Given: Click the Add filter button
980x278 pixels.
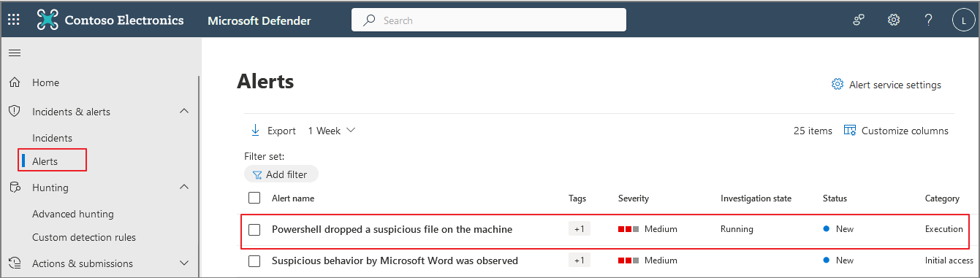Looking at the screenshot, I should tap(281, 174).
